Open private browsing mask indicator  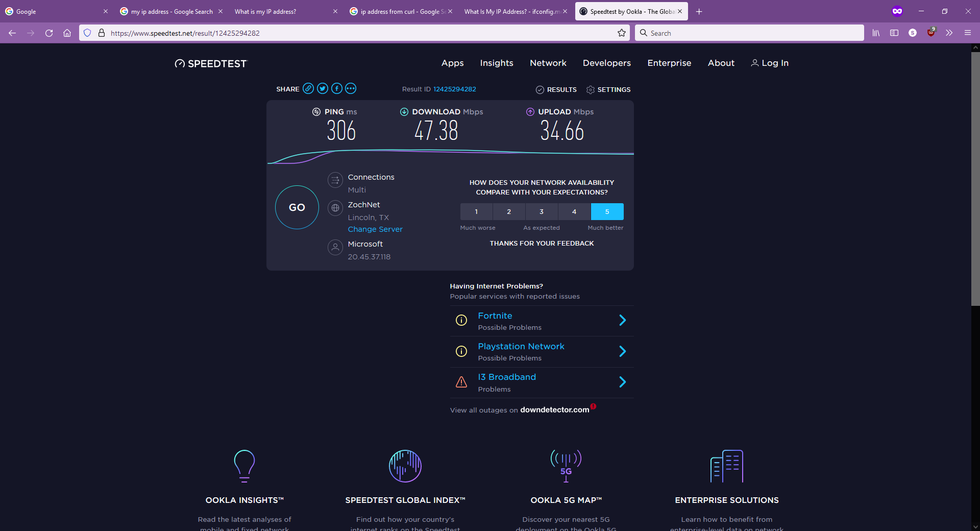pyautogui.click(x=897, y=11)
